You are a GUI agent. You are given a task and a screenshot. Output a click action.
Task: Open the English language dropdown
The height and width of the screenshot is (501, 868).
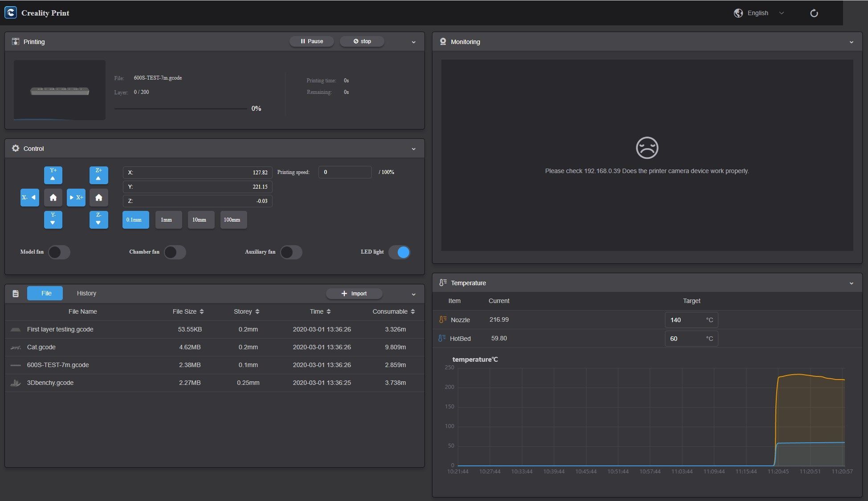[759, 13]
